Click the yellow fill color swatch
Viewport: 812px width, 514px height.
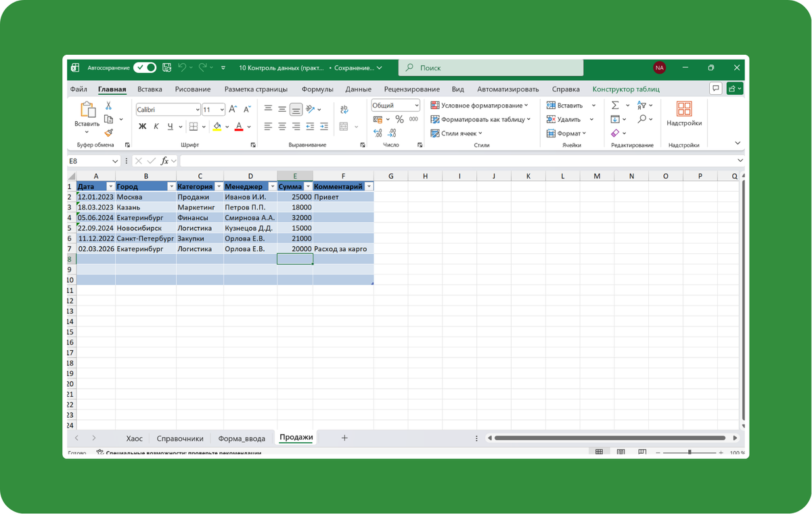coord(217,127)
